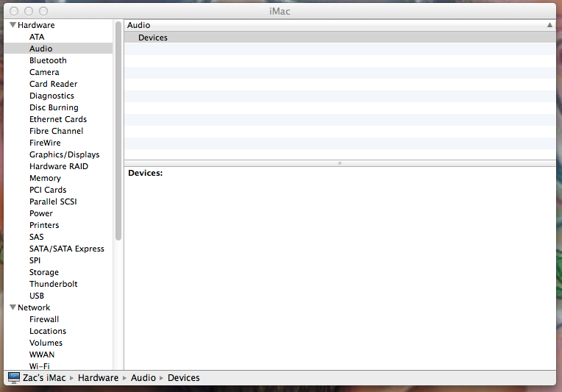
Task: Select SAS in the sidebar
Action: (37, 237)
